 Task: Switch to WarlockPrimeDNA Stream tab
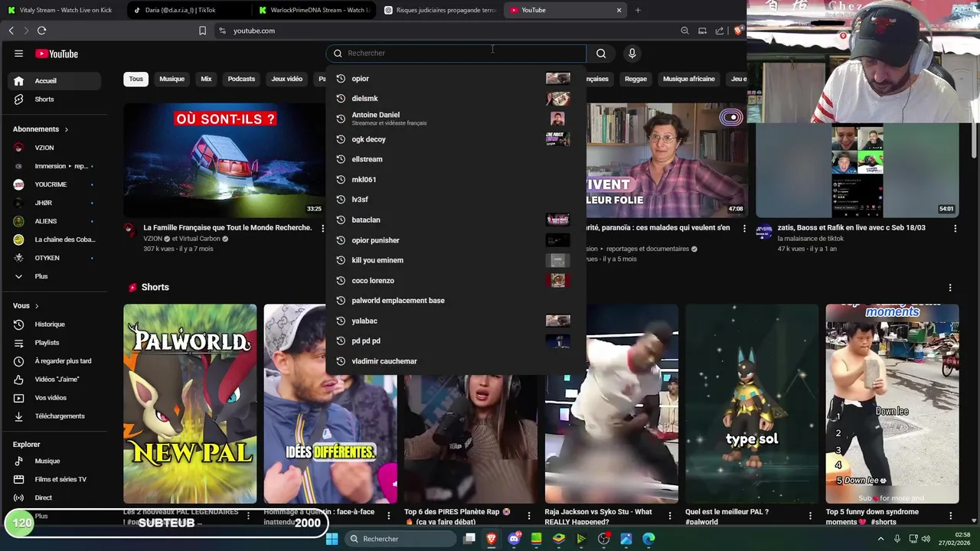[313, 10]
